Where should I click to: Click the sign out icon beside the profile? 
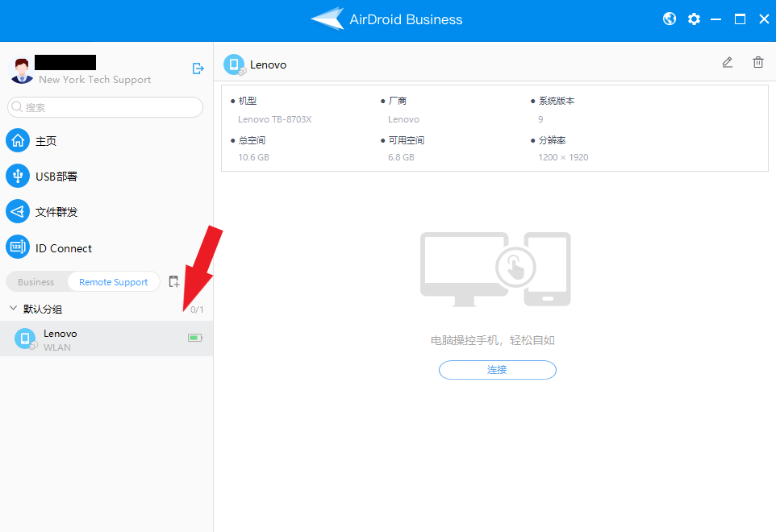(198, 69)
